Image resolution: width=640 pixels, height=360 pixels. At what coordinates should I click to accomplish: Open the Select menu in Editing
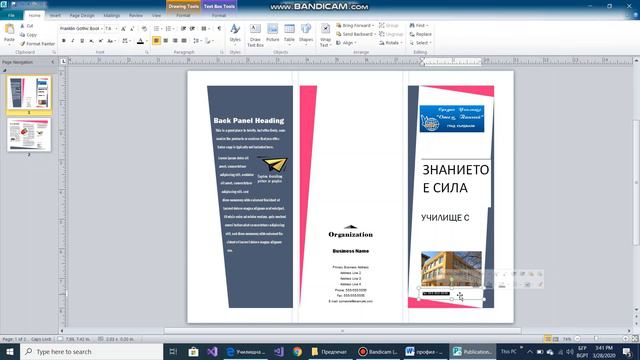[420, 42]
